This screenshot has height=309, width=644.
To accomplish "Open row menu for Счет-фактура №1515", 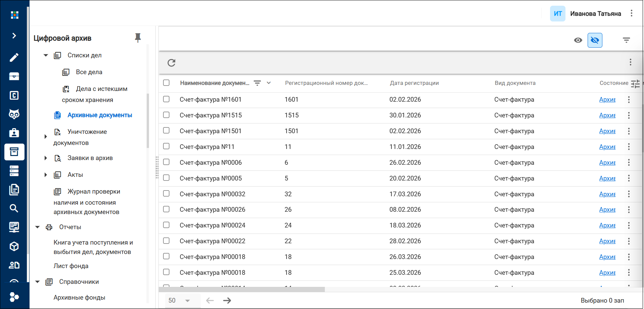I will tap(629, 115).
